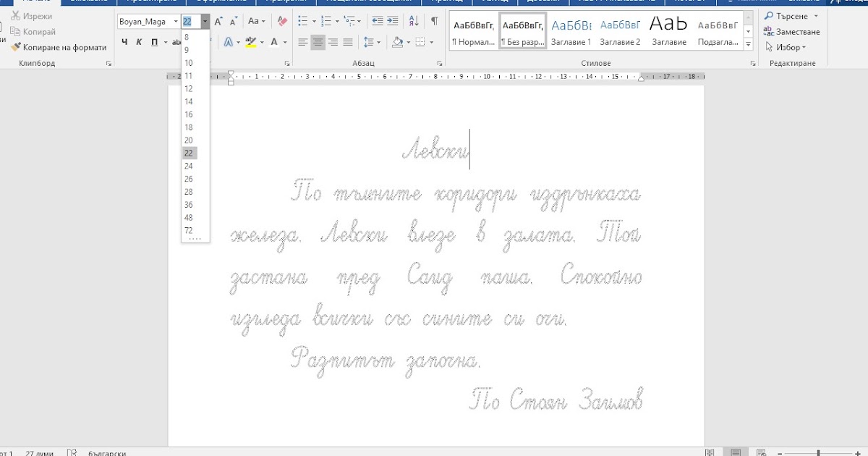Open the Change Case (Aa) dropdown

[257, 22]
